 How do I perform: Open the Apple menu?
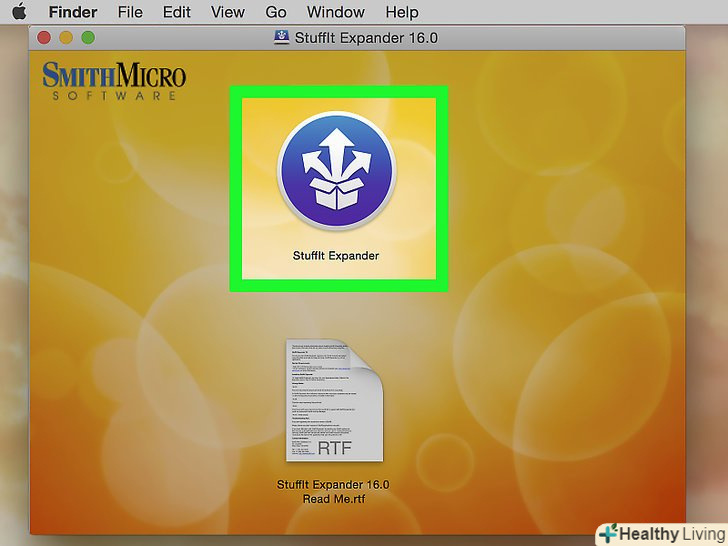pyautogui.click(x=19, y=12)
